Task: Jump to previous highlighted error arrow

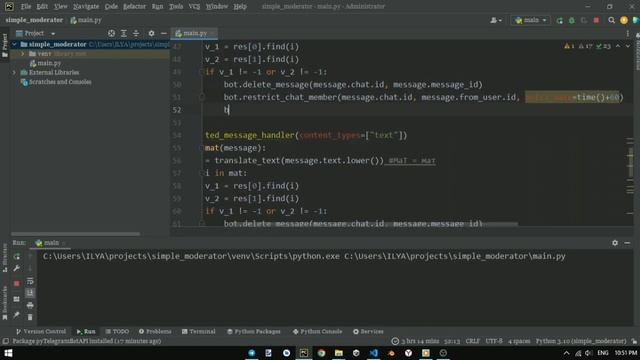Action: coord(618,46)
